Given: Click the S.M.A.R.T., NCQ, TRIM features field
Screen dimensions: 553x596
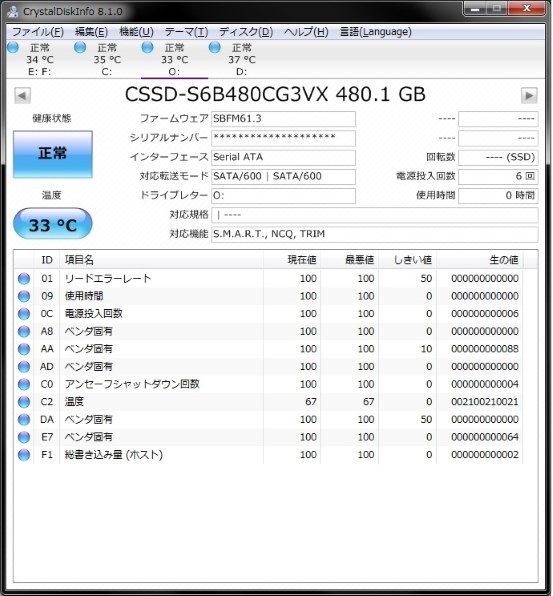Looking at the screenshot, I should (374, 234).
